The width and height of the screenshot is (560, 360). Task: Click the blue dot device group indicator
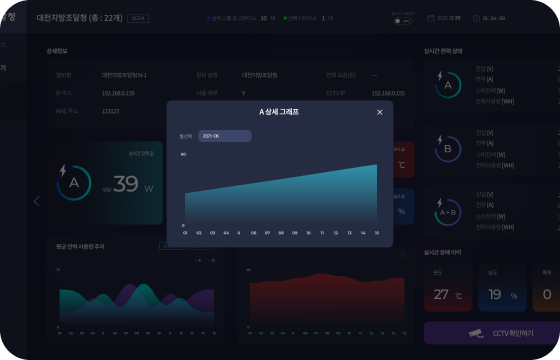click(209, 18)
